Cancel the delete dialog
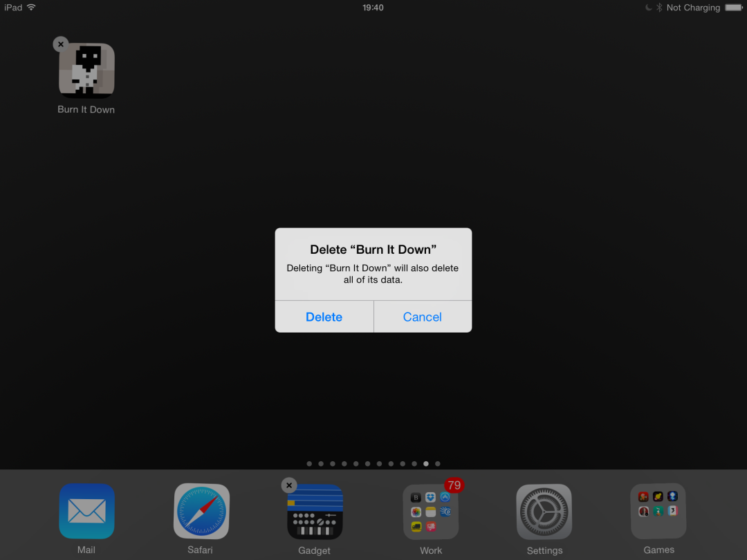The height and width of the screenshot is (560, 747). click(x=423, y=317)
